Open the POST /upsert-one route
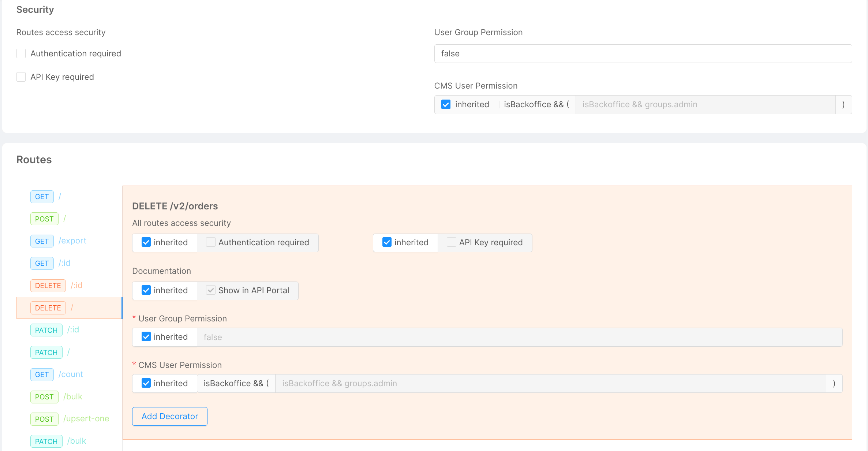868x451 pixels. tap(44, 419)
